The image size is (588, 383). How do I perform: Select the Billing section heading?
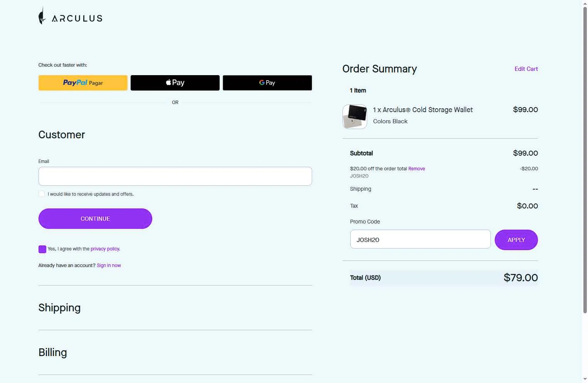click(53, 353)
